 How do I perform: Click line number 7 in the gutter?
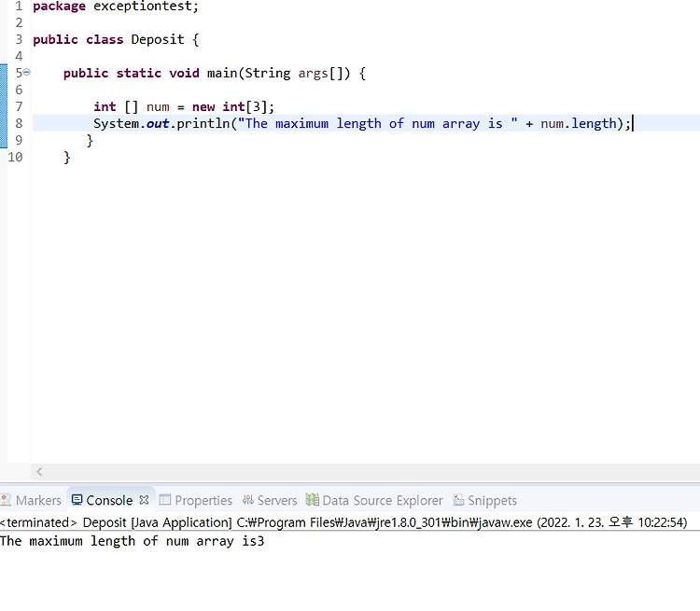pos(19,106)
